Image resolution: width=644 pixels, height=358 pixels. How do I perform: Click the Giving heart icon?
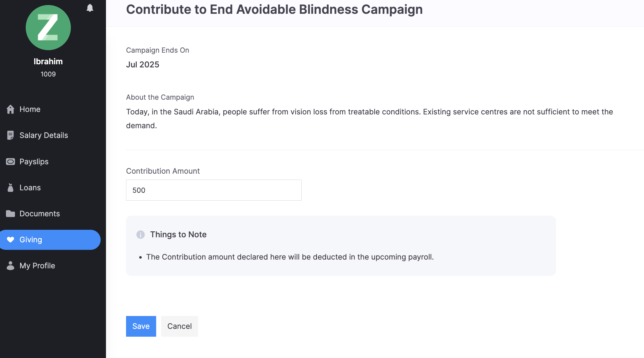pos(10,240)
